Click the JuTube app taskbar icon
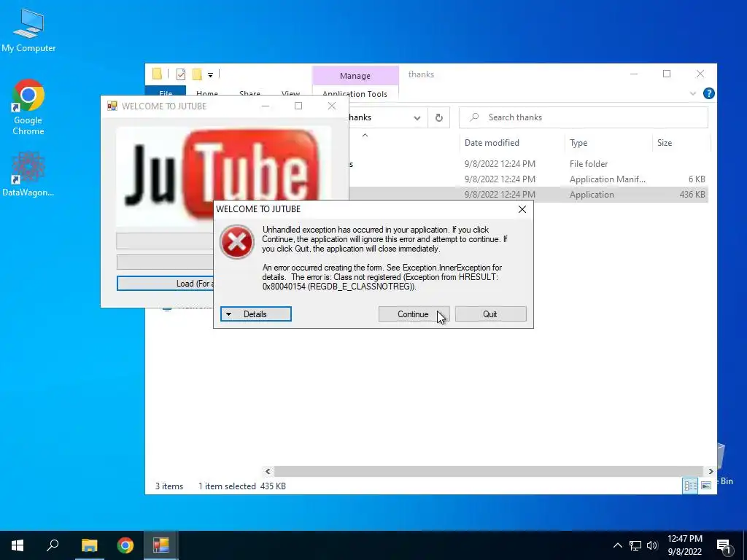Viewport: 747px width, 560px height. 161,545
